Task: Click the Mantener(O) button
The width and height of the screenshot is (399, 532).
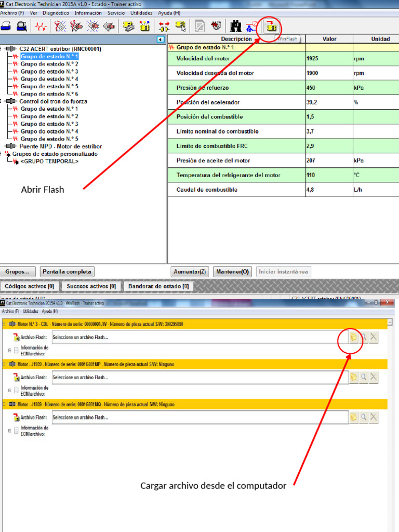Action: [x=232, y=272]
